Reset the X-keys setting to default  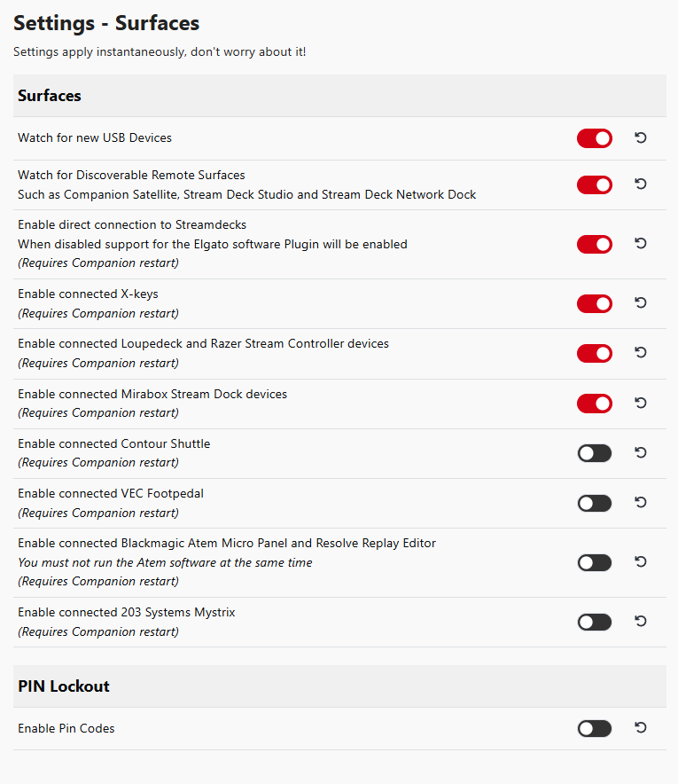(641, 303)
